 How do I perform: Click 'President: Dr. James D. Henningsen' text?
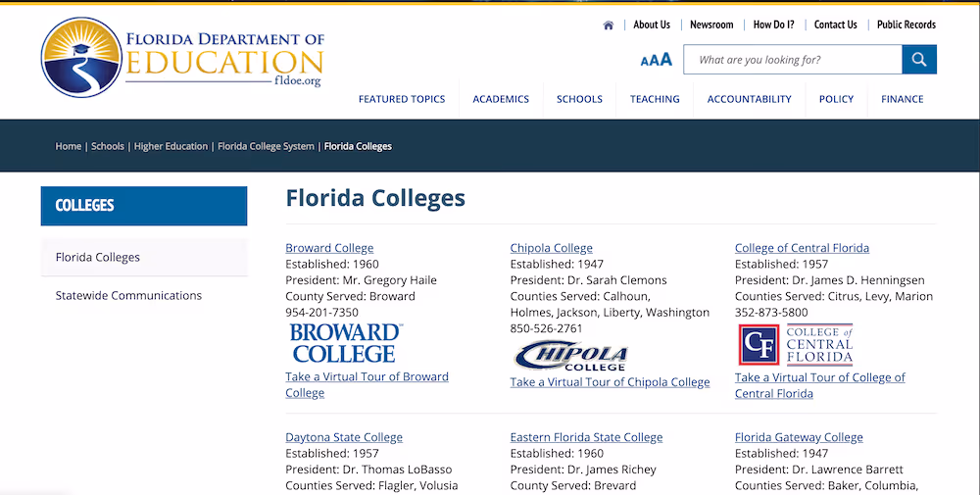[x=829, y=280]
